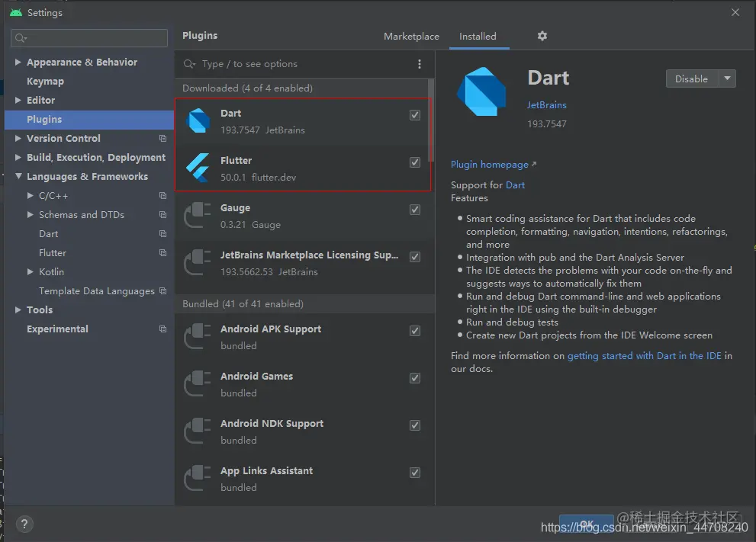Open getting started with Dart link

point(644,355)
